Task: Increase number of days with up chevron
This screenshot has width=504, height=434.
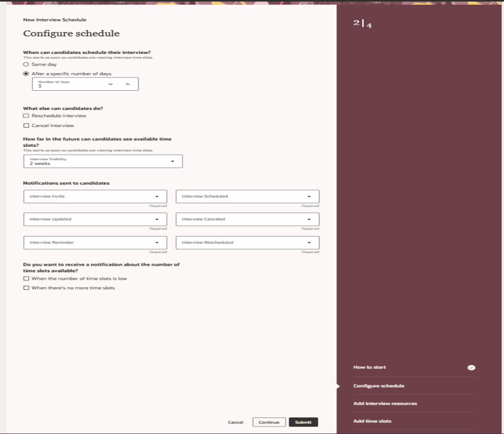Action: [x=127, y=84]
